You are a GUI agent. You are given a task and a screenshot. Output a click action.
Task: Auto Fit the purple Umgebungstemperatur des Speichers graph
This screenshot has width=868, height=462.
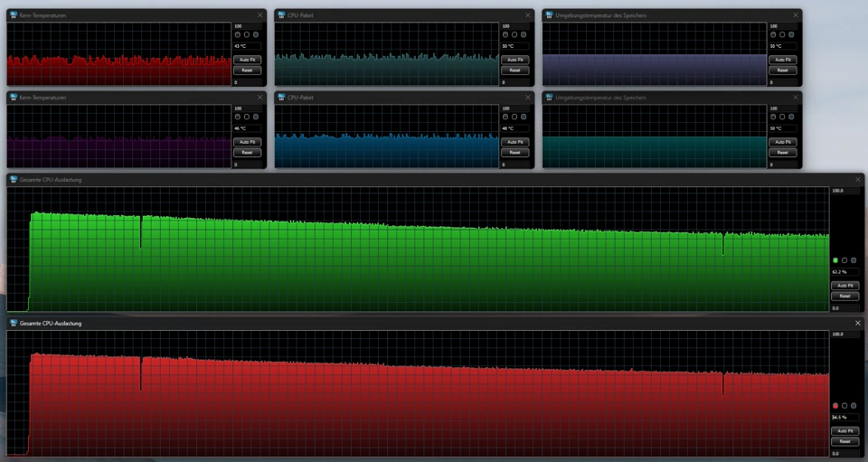pos(783,60)
